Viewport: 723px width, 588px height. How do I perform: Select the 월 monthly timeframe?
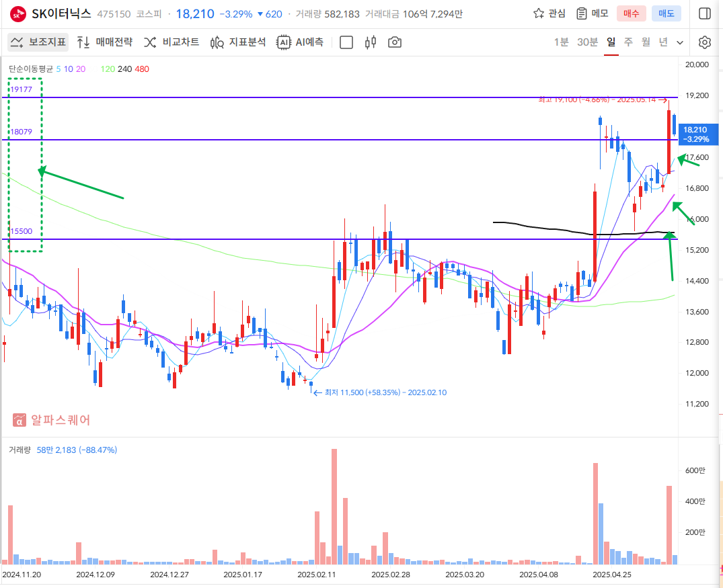coord(646,42)
